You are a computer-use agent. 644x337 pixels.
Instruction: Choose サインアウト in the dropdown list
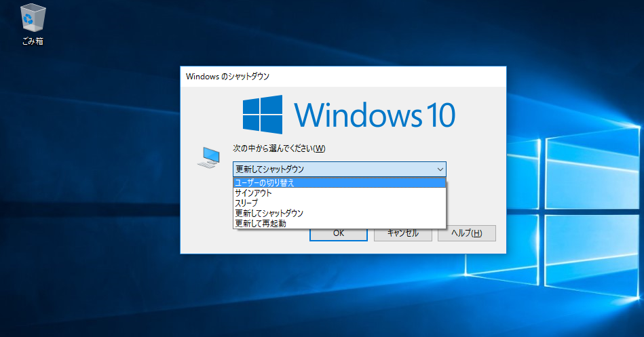point(339,193)
